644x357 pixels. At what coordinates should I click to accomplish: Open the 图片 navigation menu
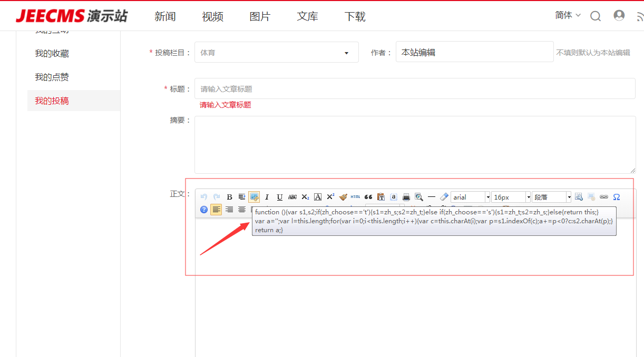(260, 16)
